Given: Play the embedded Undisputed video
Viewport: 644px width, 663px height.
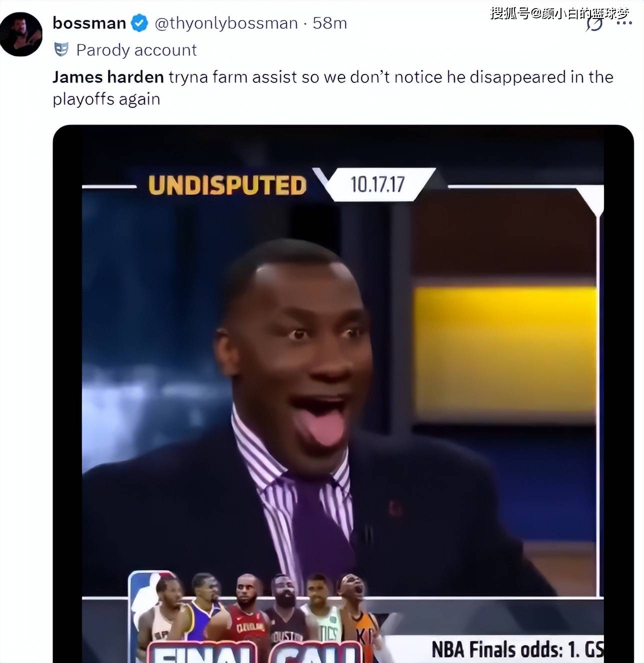Looking at the screenshot, I should point(343,394).
